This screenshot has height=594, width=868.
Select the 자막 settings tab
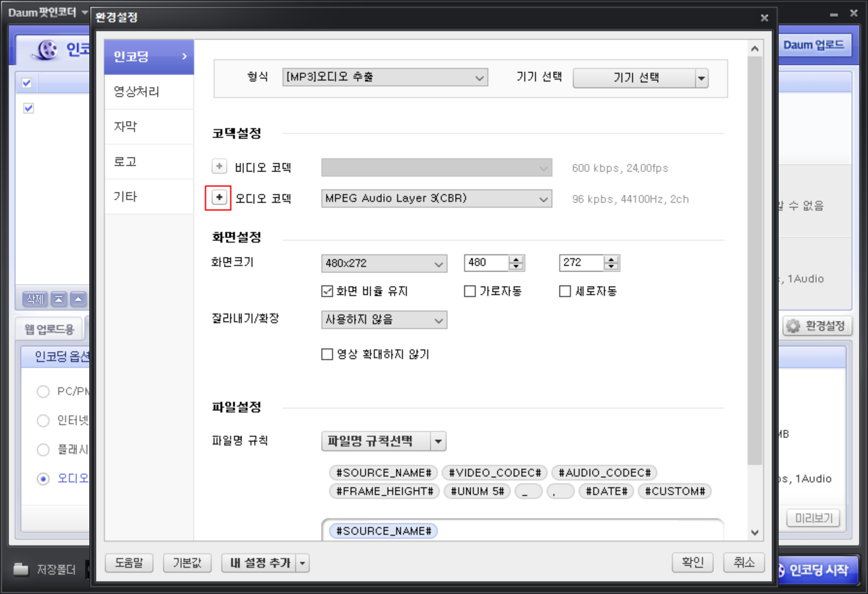click(x=149, y=127)
